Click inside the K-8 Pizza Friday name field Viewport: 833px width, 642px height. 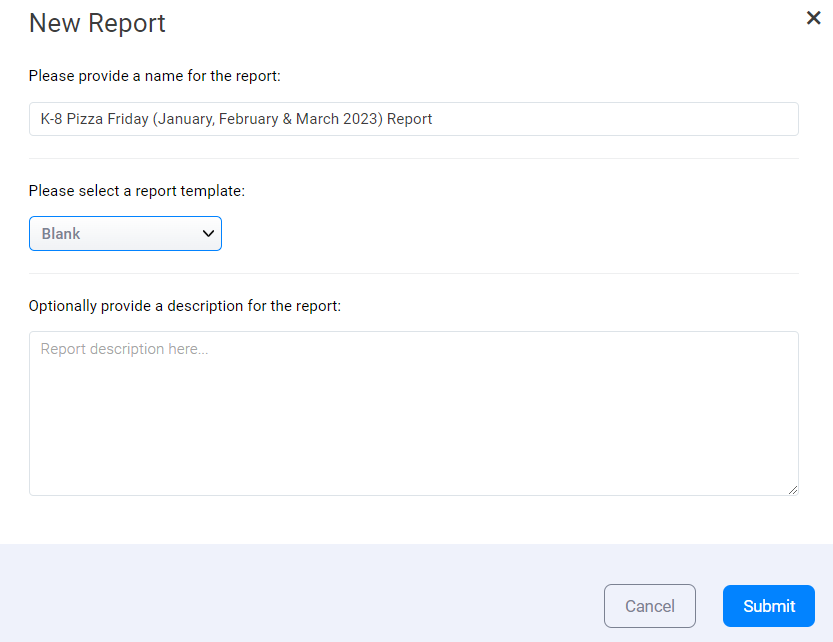[413, 118]
